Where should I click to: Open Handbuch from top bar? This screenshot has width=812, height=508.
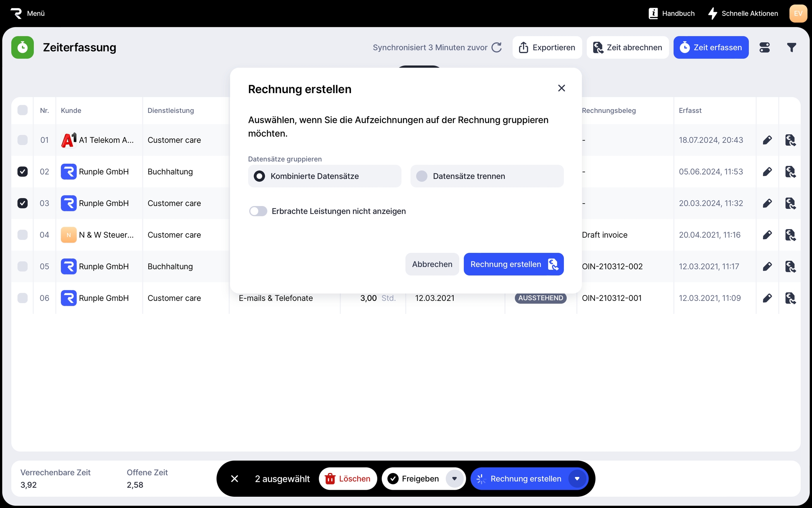coord(671,13)
